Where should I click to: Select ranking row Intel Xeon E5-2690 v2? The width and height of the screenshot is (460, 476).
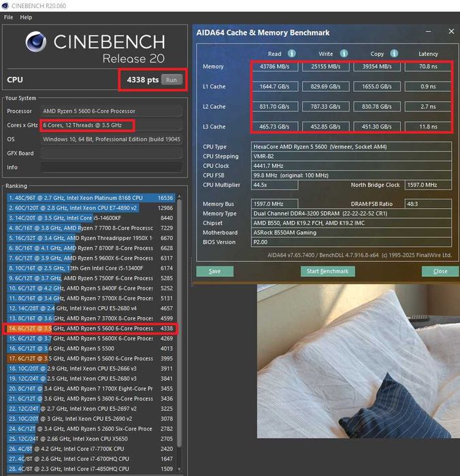coord(91,419)
